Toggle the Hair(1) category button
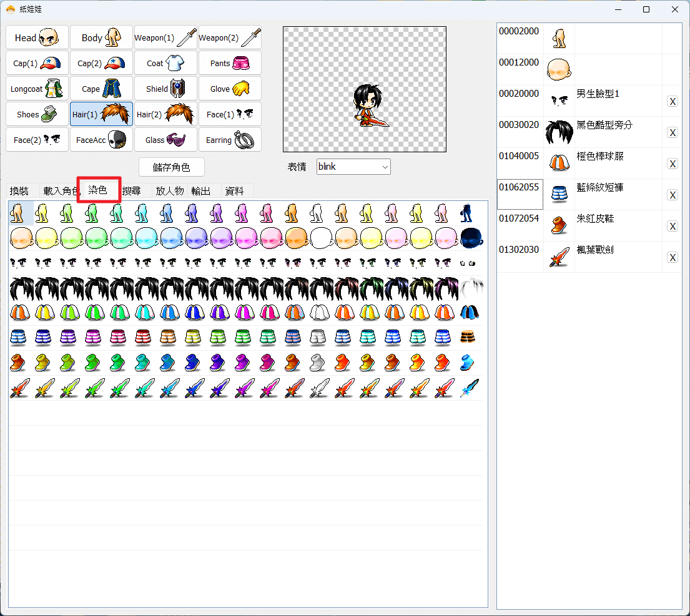 point(101,114)
